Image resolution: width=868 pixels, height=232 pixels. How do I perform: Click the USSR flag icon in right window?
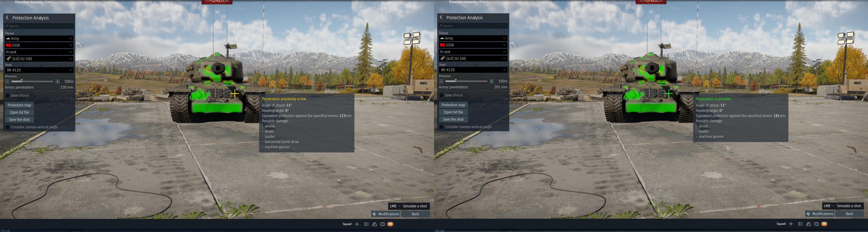pyautogui.click(x=442, y=45)
